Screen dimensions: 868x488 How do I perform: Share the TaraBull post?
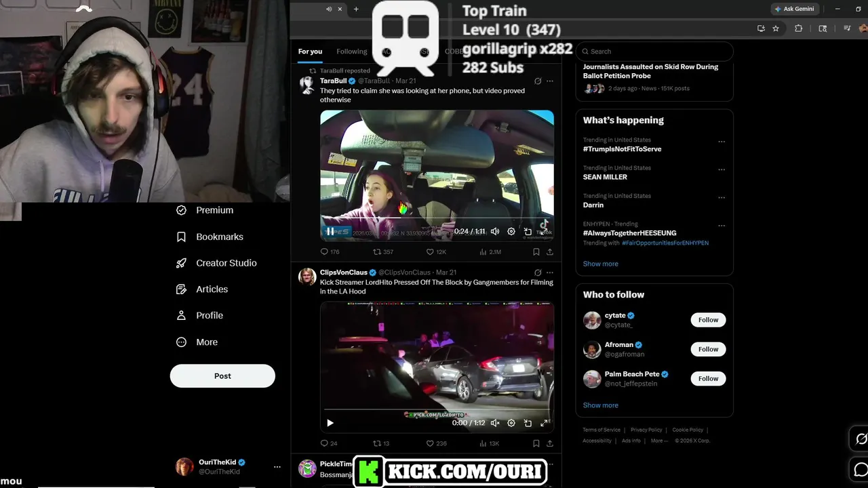point(549,251)
